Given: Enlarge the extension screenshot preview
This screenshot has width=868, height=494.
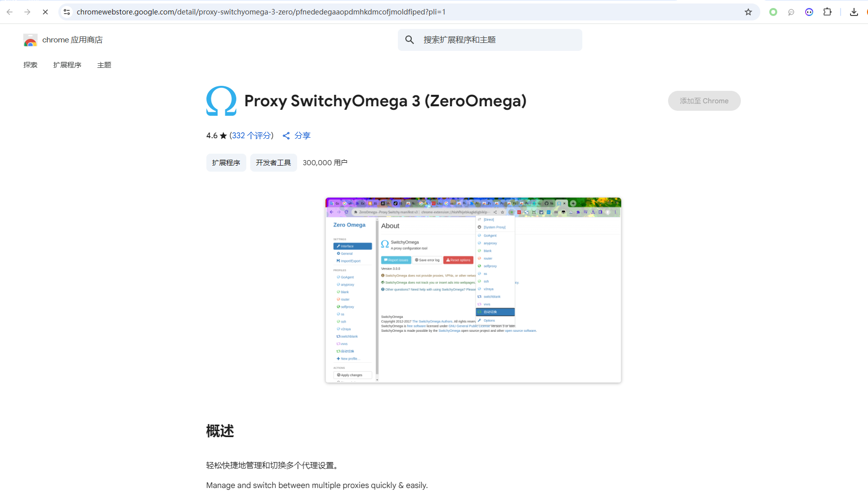Looking at the screenshot, I should point(473,290).
